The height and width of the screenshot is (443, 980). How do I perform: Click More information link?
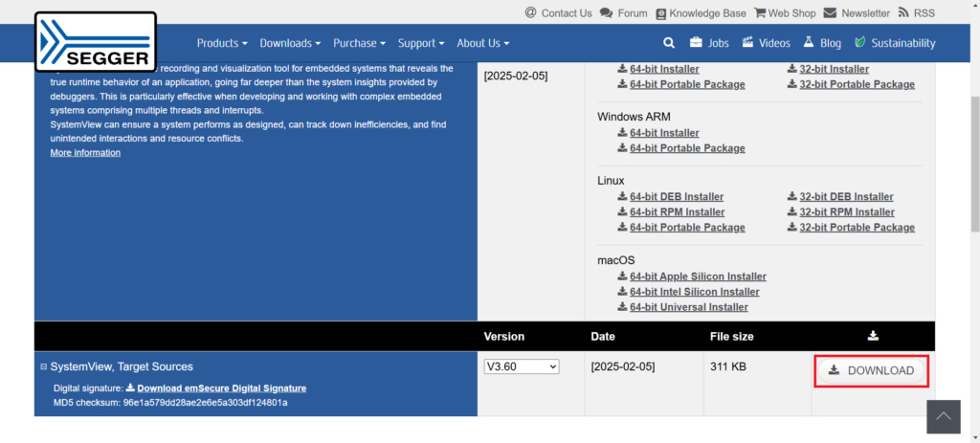(x=85, y=152)
